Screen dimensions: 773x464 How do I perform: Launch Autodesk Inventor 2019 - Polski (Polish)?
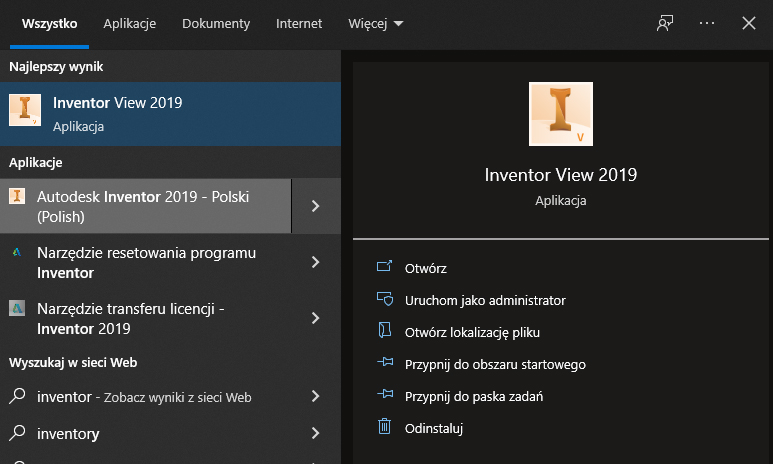[x=145, y=206]
